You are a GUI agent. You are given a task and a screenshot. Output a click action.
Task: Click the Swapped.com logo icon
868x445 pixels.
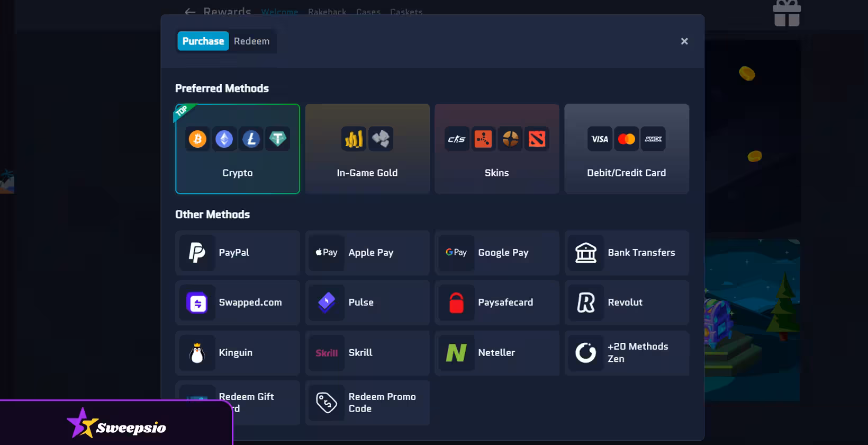(x=197, y=303)
